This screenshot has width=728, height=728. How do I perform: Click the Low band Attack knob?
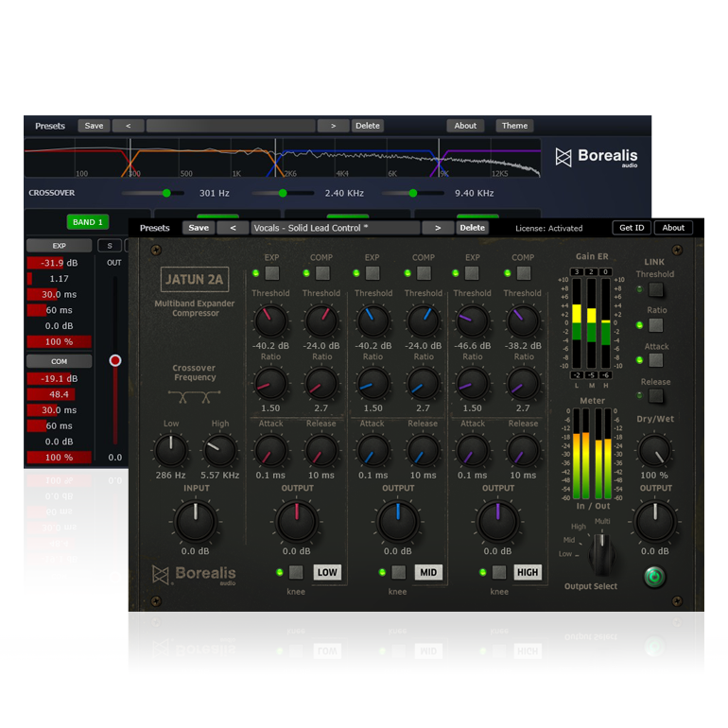click(x=270, y=450)
